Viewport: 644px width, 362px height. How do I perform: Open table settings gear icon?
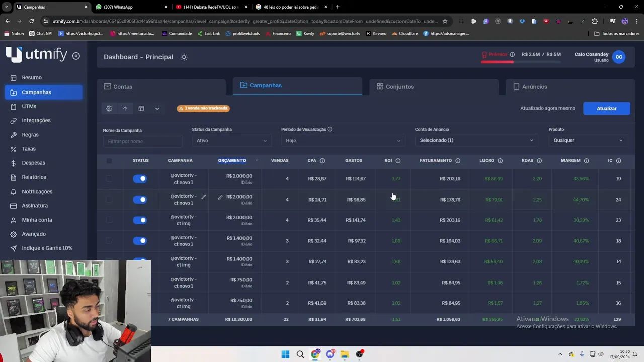[x=109, y=108]
